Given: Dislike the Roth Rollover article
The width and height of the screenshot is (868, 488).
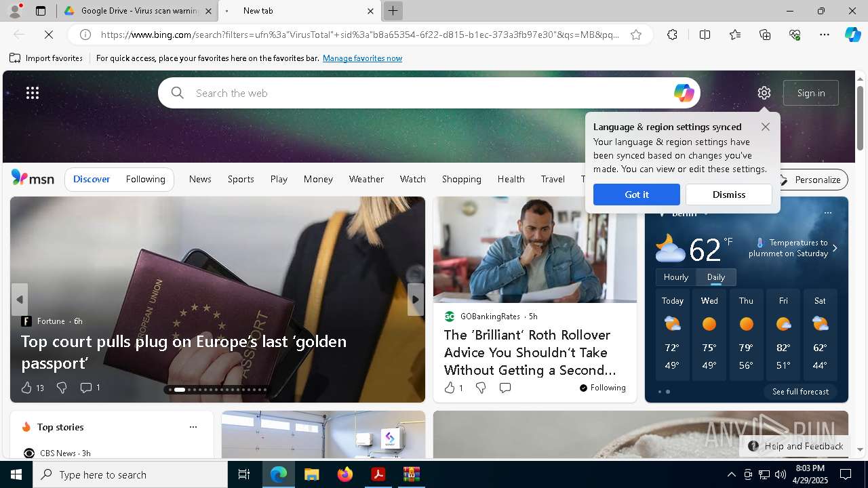Looking at the screenshot, I should [481, 388].
